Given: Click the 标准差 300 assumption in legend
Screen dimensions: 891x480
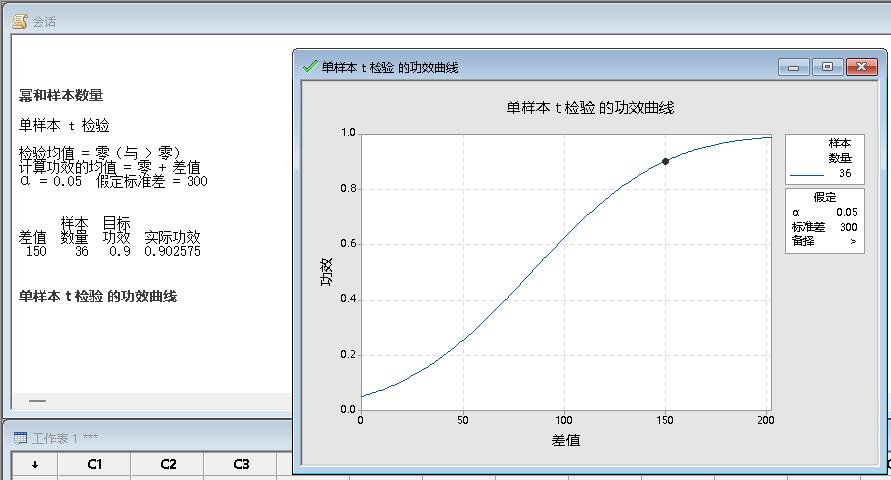Looking at the screenshot, I should (825, 227).
